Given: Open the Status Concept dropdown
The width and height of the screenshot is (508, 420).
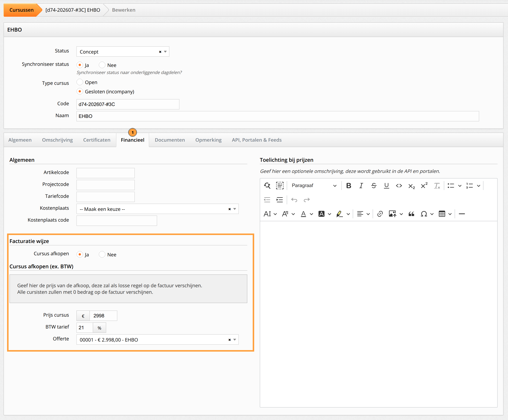Looking at the screenshot, I should 123,52.
